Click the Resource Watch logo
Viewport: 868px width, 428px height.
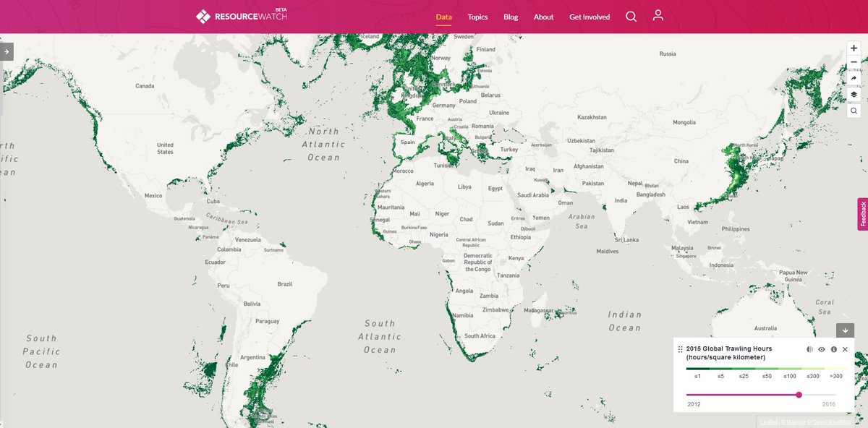point(241,16)
